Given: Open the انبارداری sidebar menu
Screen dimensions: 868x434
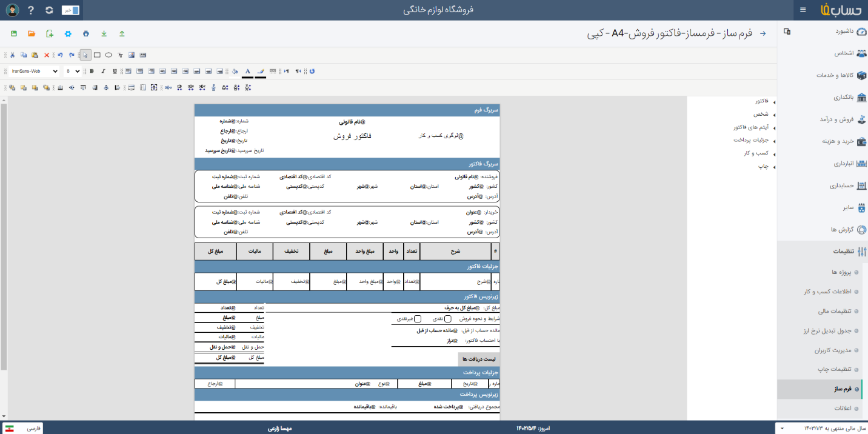Looking at the screenshot, I should point(823,164).
